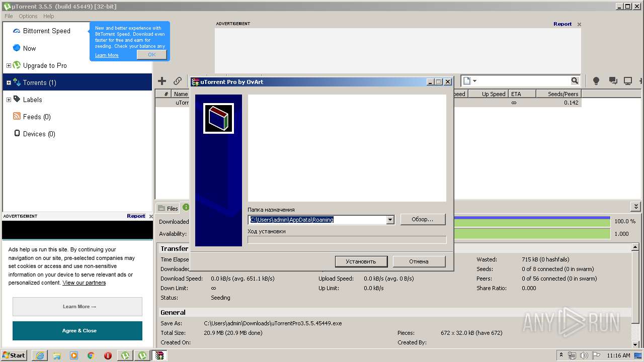Click the Action Center flag tray icon

coord(596,355)
